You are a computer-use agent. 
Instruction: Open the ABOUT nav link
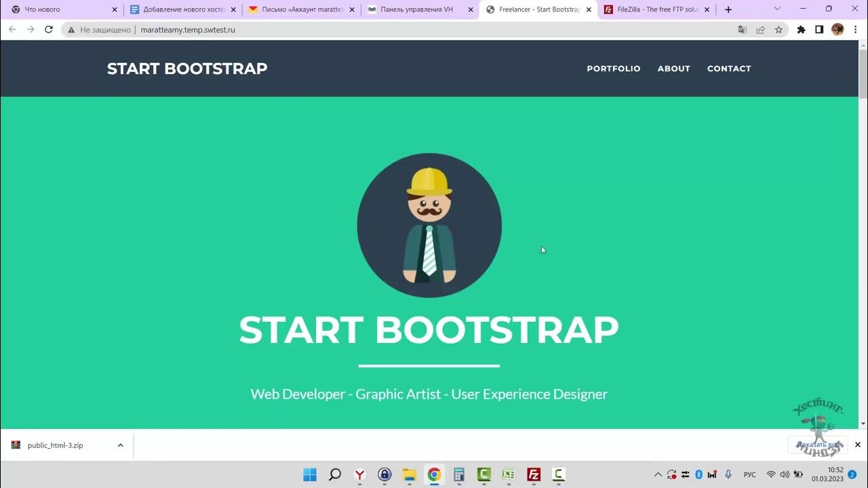click(673, 68)
